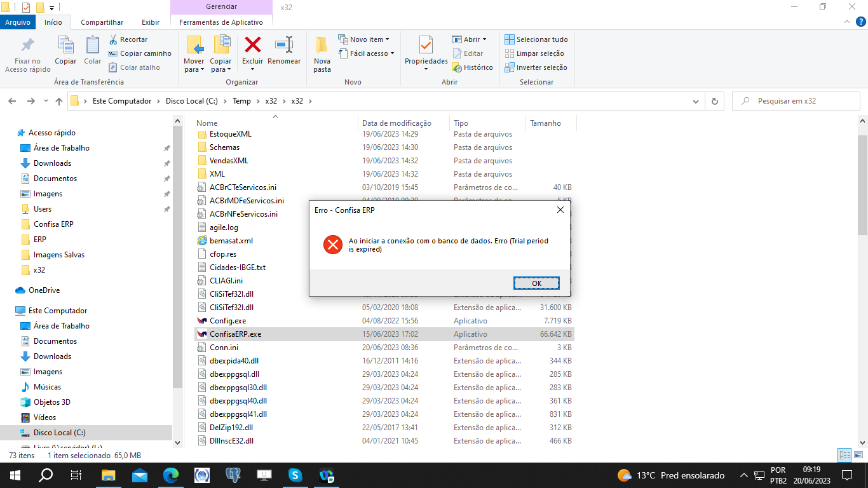Viewport: 868px width, 488px height.
Task: Switch to the Início ribbon tab
Action: click(x=53, y=22)
